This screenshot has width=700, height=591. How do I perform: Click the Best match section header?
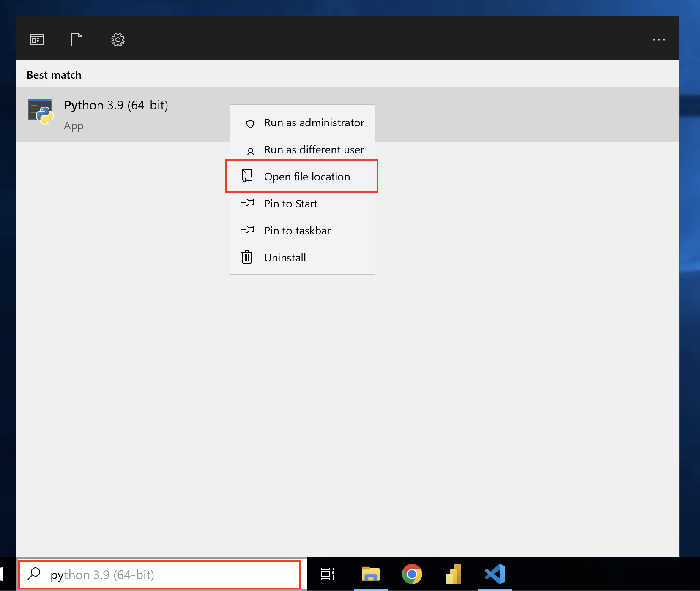click(54, 74)
